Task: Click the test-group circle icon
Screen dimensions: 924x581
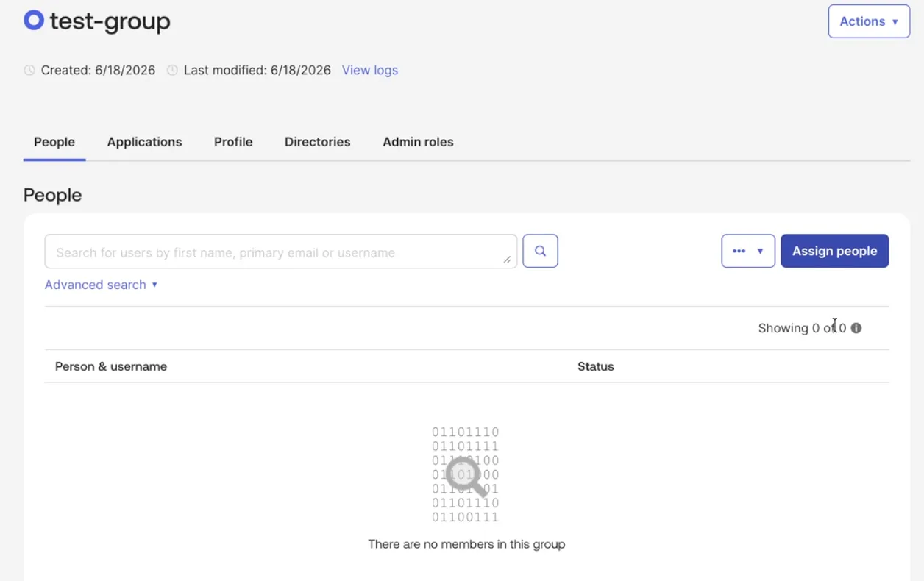Action: (x=34, y=20)
